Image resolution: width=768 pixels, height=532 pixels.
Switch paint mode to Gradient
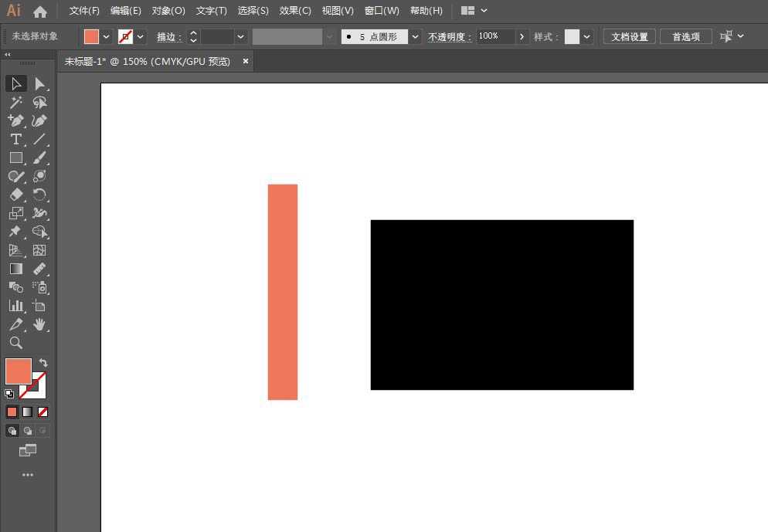point(27,412)
